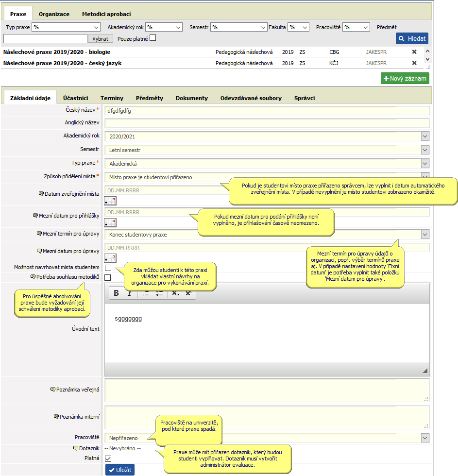Click the editor resize handle triangle
This screenshot has width=458, height=476.
[425, 371]
